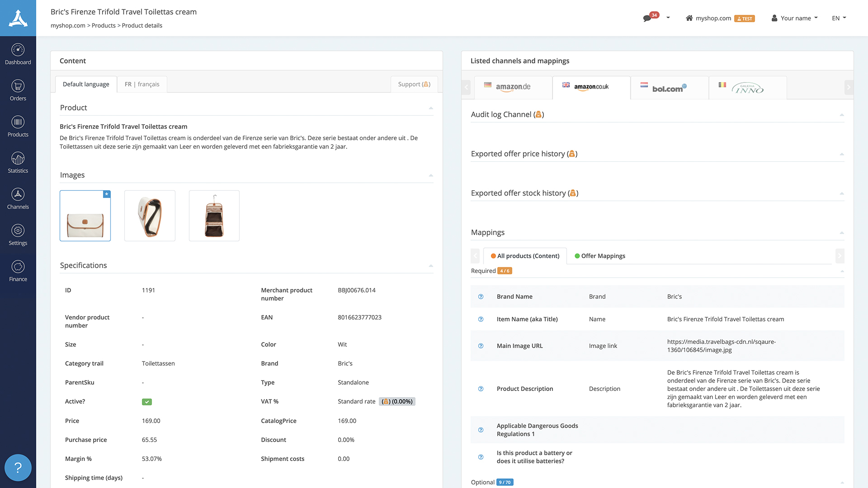
Task: Click the second product image thumbnail
Action: (150, 216)
